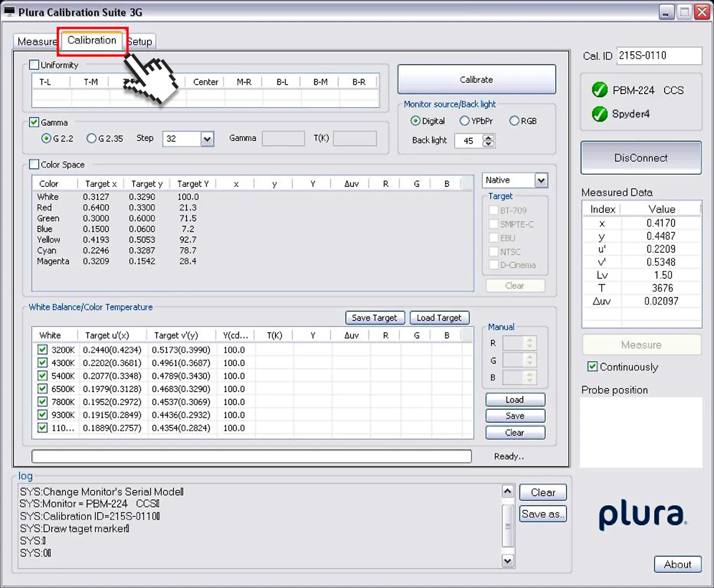
Task: Click the log scrollbar down arrow
Action: 508,561
